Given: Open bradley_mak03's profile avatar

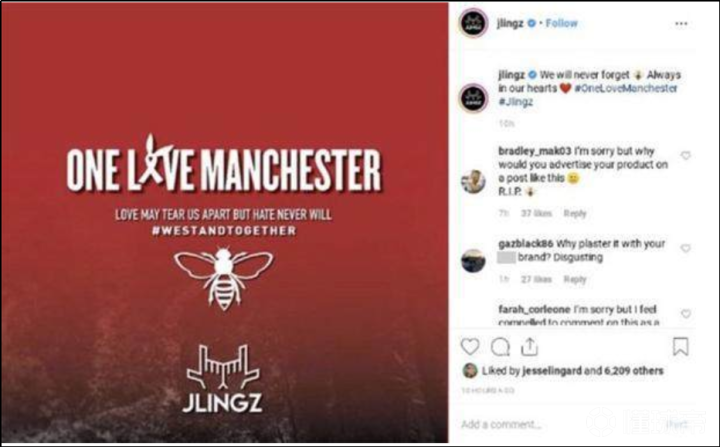Looking at the screenshot, I should tap(473, 181).
